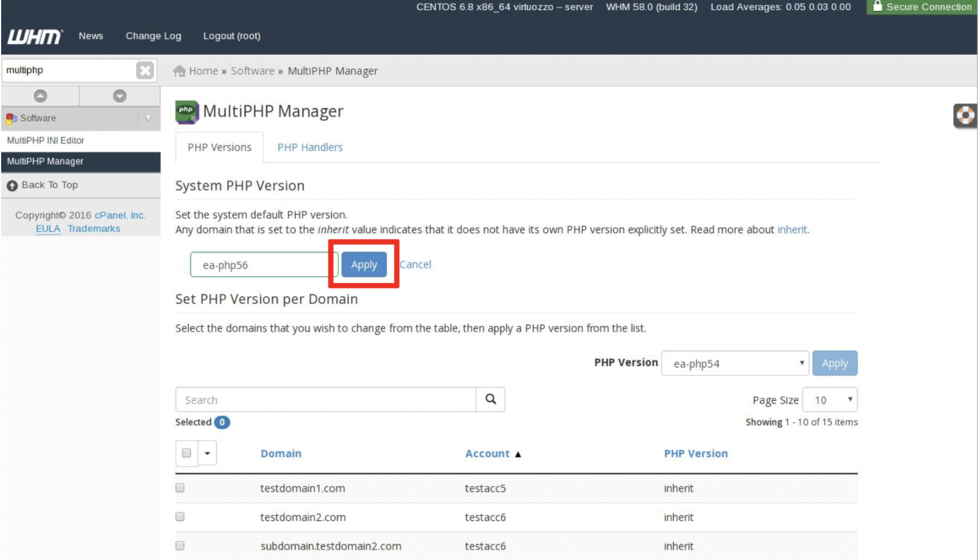Click Apply for system PHP version
Screen dimensions: 978x560
click(364, 265)
